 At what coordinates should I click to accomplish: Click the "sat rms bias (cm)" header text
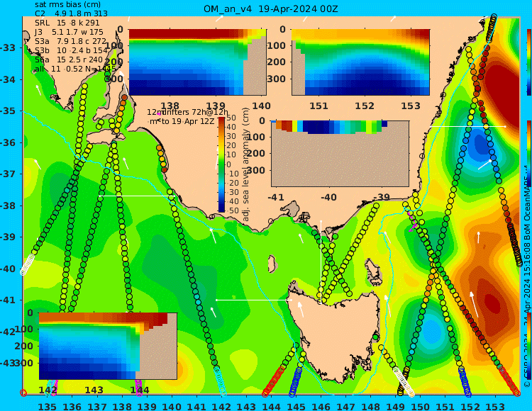pos(67,5)
